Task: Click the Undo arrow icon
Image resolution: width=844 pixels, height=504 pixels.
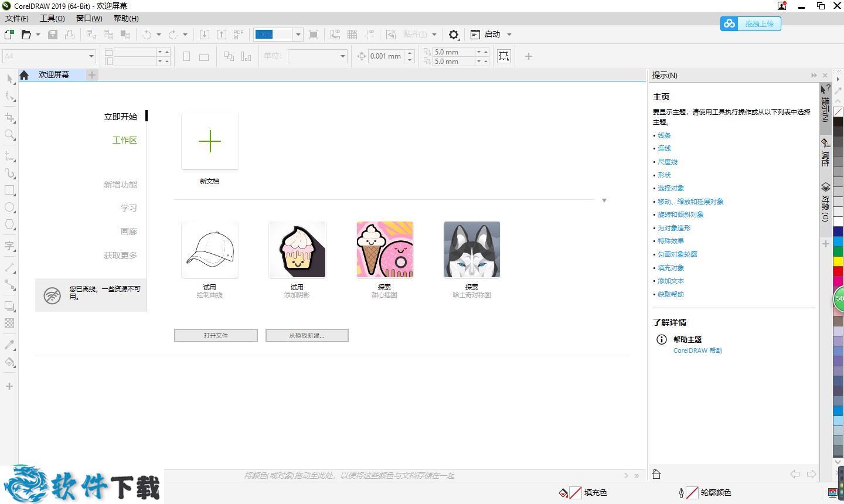Action: point(147,35)
